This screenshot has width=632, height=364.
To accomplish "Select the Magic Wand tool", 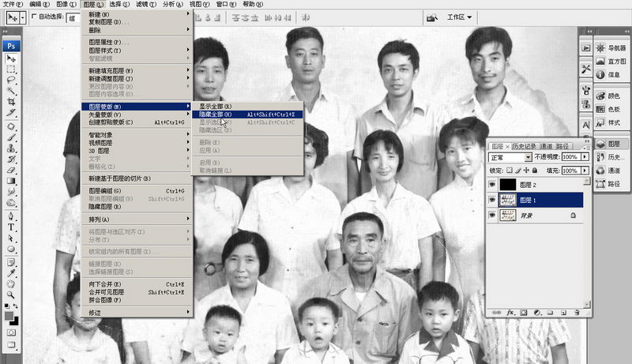I will pos(11,91).
